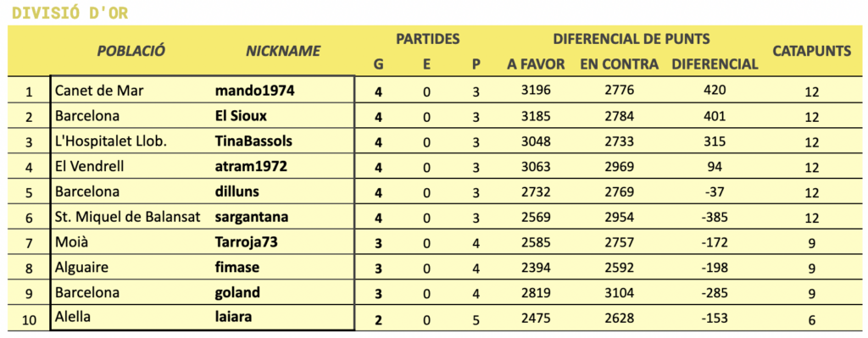
Task: Click the DIVISIÓ D'OR title
Action: [70, 14]
